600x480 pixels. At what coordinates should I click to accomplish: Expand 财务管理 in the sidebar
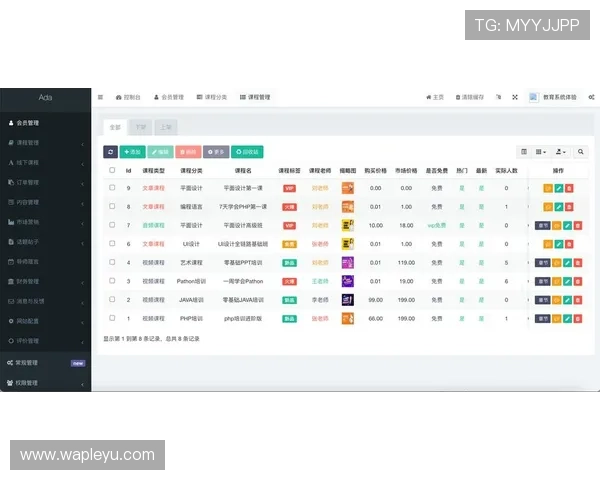(46, 282)
